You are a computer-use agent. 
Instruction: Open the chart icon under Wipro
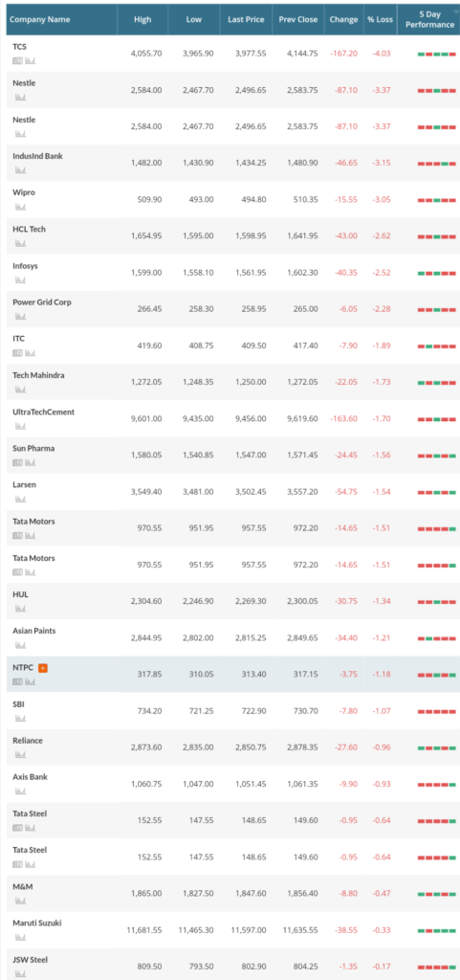pos(21,207)
